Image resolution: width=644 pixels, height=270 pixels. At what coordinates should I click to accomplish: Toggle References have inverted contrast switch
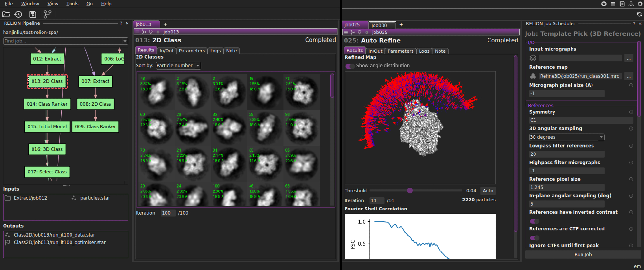tap(535, 221)
